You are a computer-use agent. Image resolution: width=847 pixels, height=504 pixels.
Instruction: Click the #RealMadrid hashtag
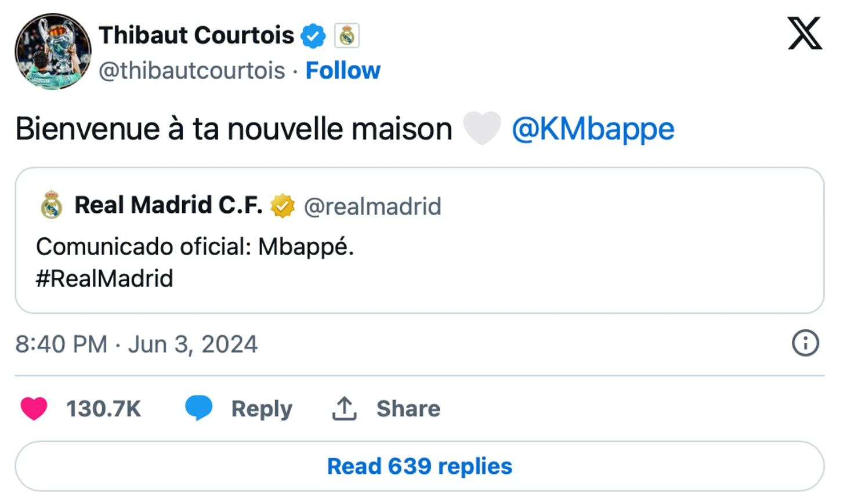click(104, 279)
